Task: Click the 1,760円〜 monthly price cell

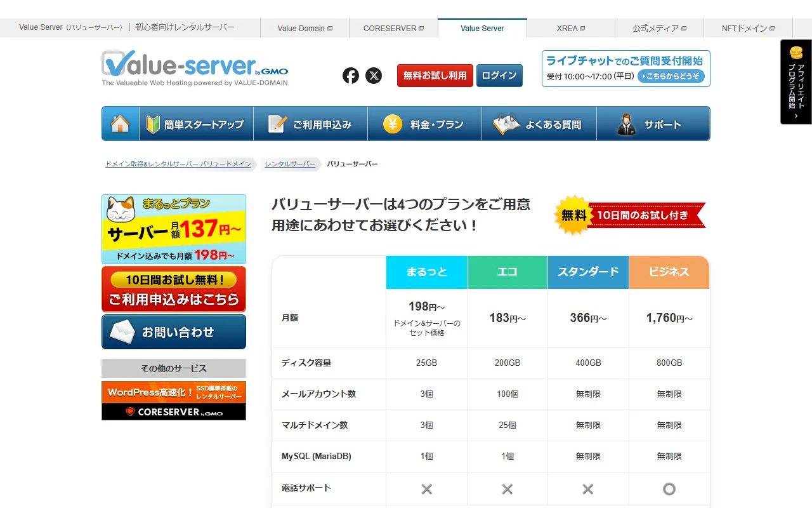Action: pos(669,318)
